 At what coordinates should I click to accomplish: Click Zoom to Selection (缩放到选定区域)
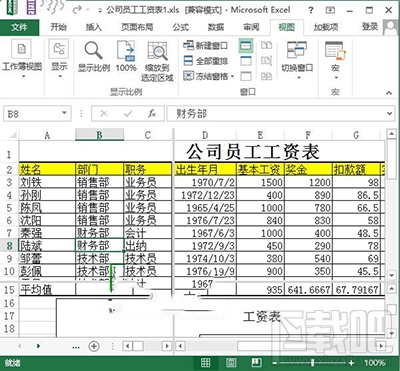click(x=157, y=52)
